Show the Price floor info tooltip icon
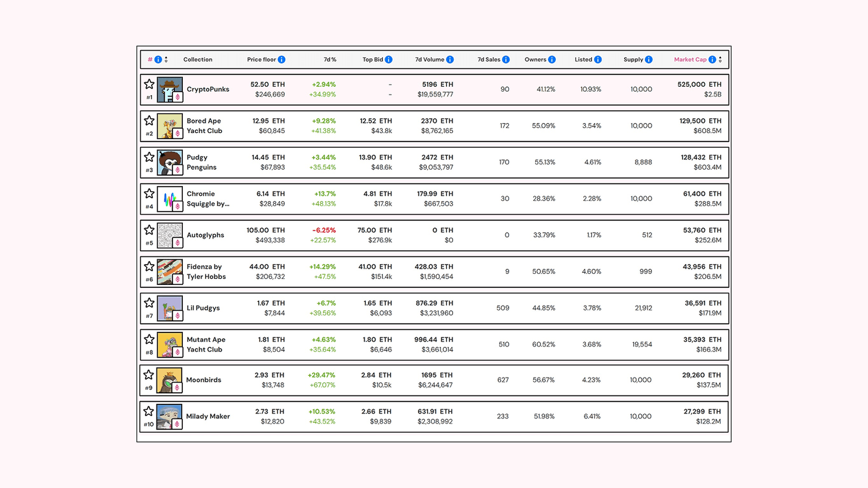The width and height of the screenshot is (868, 488). [x=282, y=59]
